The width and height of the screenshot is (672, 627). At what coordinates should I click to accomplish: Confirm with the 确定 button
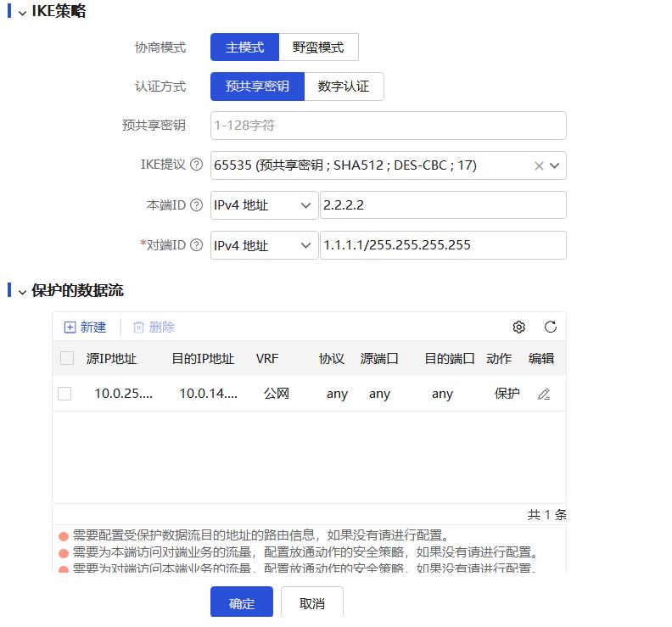pyautogui.click(x=242, y=602)
